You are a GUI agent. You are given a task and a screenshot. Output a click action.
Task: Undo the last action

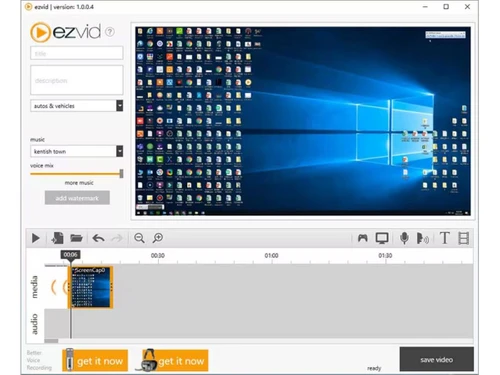click(98, 238)
